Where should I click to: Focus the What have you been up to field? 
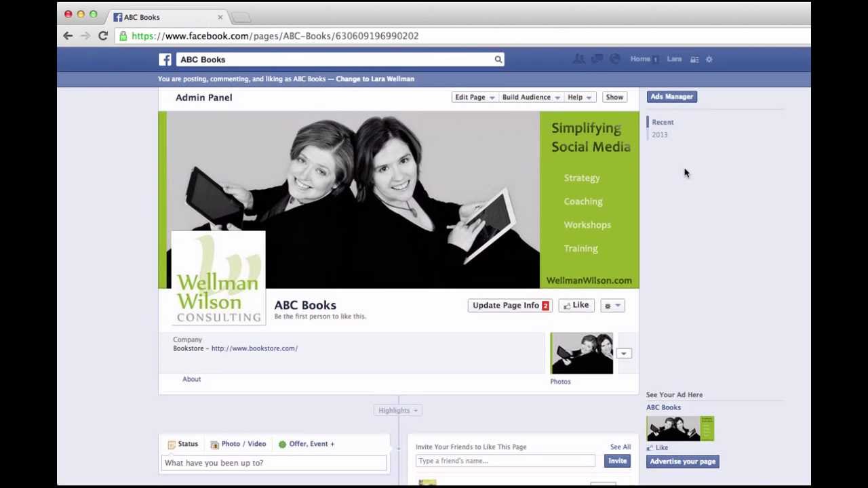click(274, 463)
